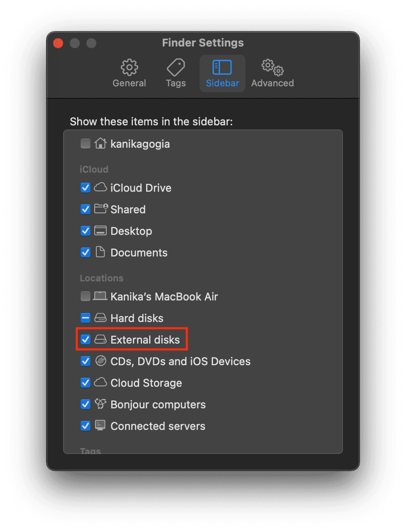
Task: Close the Finder Settings window
Action: (x=58, y=43)
